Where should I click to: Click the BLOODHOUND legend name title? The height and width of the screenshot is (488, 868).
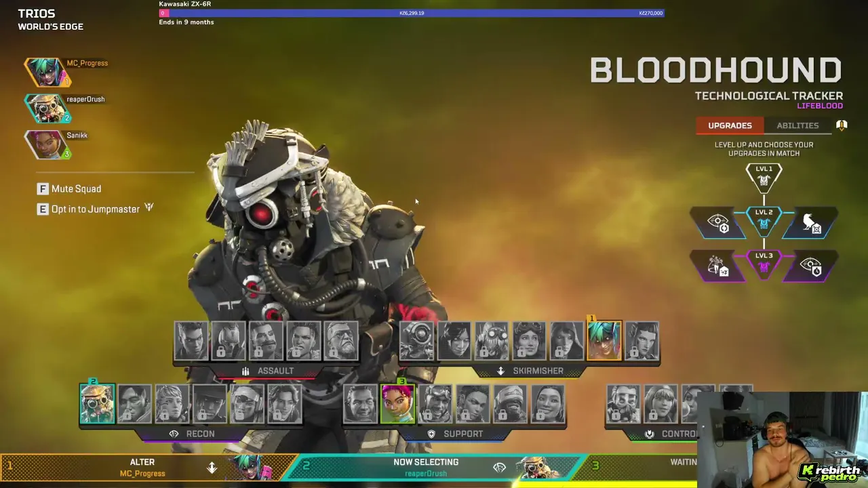tap(715, 70)
